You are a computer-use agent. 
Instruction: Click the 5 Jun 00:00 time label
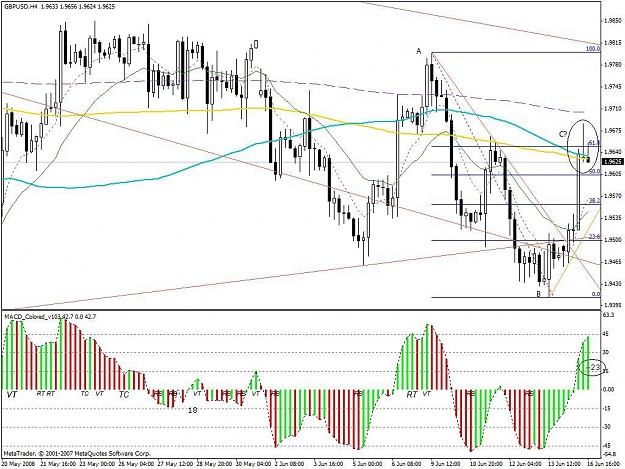pyautogui.click(x=368, y=464)
